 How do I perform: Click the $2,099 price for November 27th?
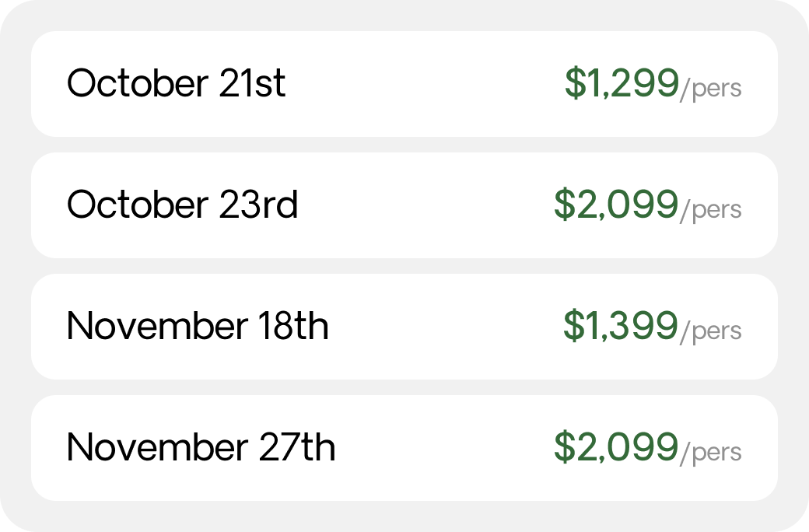616,447
